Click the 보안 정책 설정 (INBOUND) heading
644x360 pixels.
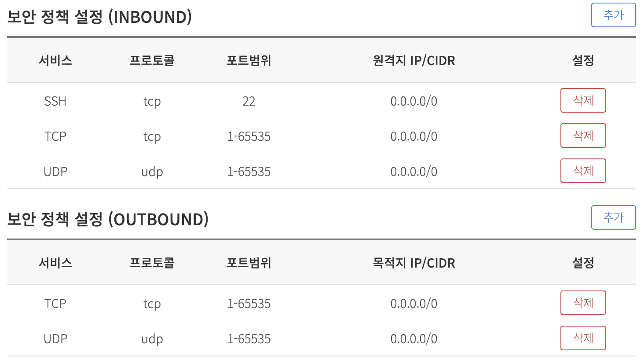100,17
